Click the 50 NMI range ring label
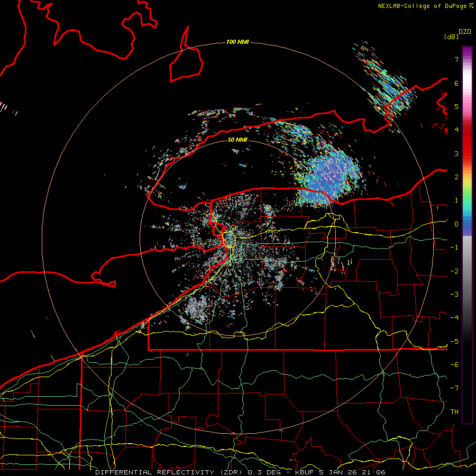Screen dimensions: 476x476 click(237, 140)
